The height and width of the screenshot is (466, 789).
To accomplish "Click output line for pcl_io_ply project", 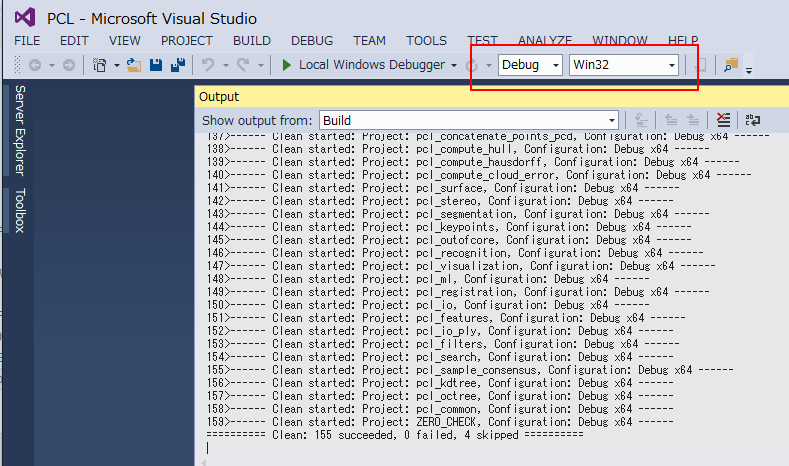I will point(439,331).
